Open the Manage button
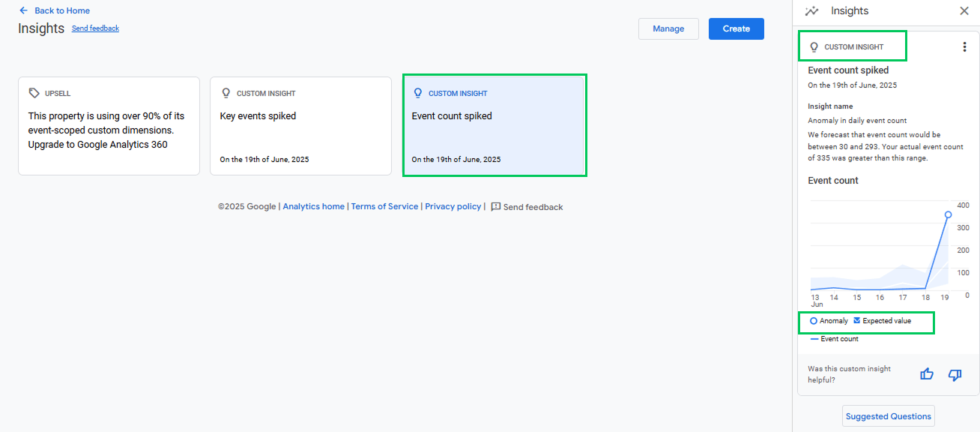 pyautogui.click(x=668, y=28)
